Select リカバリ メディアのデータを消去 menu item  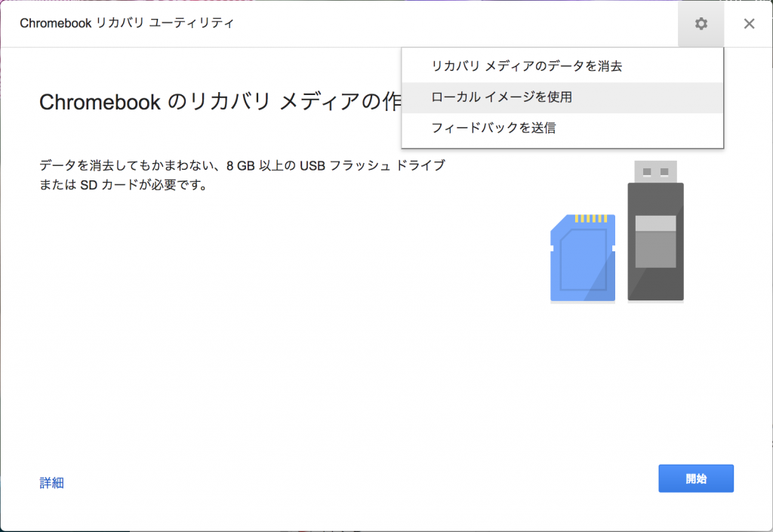[562, 66]
